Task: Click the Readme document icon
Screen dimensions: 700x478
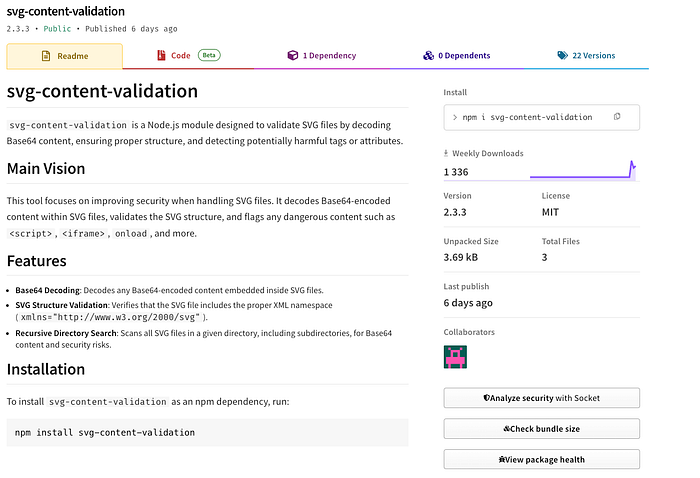Action: tap(46, 56)
